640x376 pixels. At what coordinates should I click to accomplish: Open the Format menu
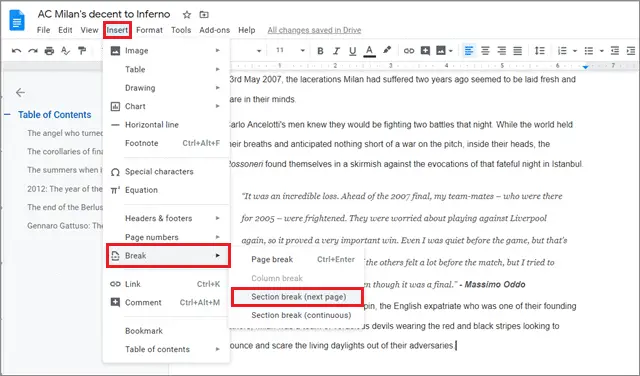[x=149, y=30]
